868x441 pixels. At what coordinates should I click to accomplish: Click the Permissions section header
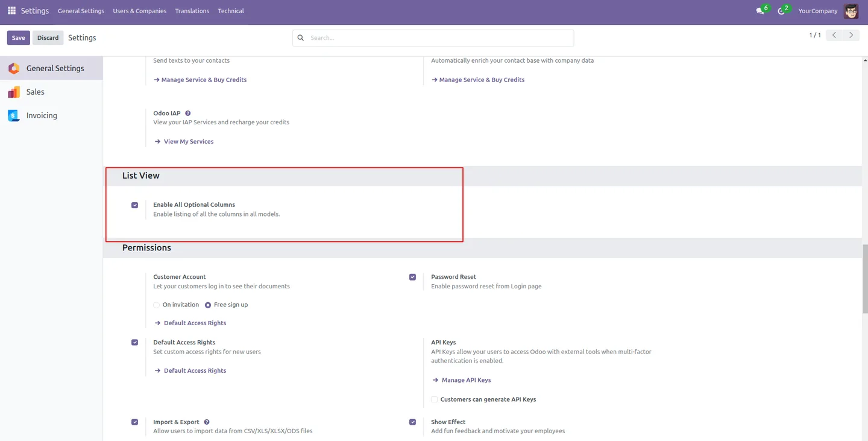[x=146, y=248]
